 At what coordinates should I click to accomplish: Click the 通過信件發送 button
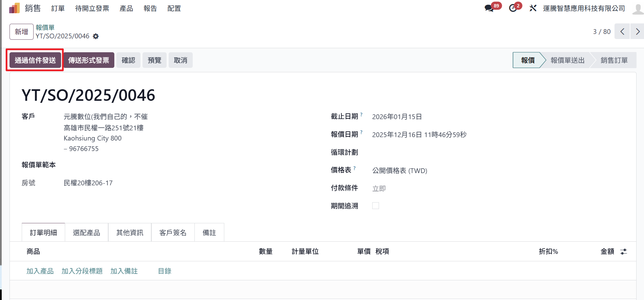click(x=35, y=60)
